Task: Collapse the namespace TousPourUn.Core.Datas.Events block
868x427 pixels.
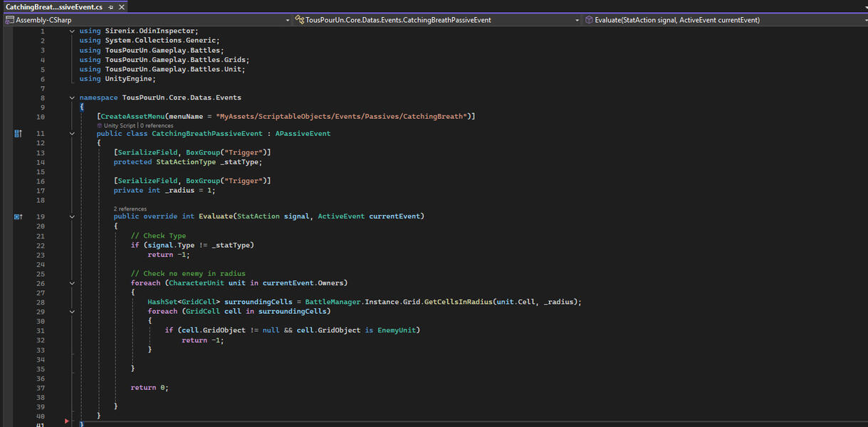Action: click(x=72, y=97)
